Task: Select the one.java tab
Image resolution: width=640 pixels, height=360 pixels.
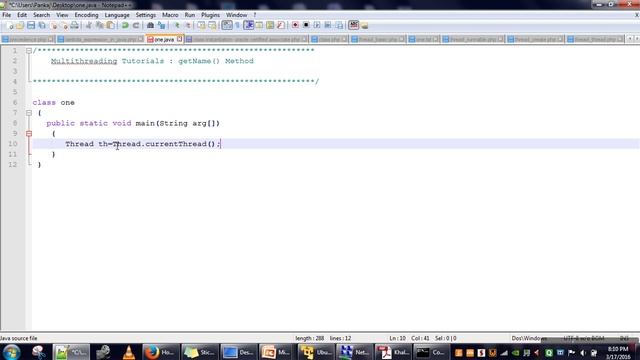Action: coord(164,39)
